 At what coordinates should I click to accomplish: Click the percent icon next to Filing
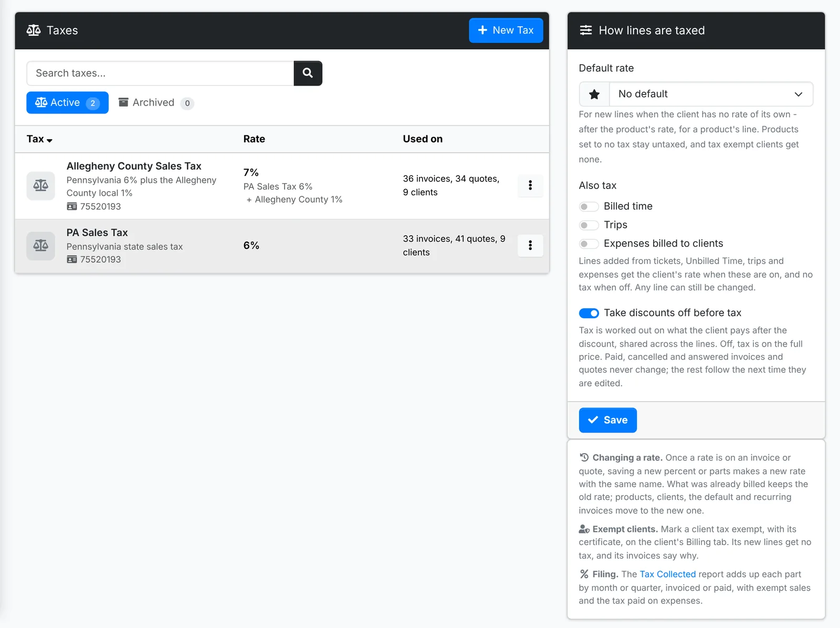pyautogui.click(x=584, y=574)
